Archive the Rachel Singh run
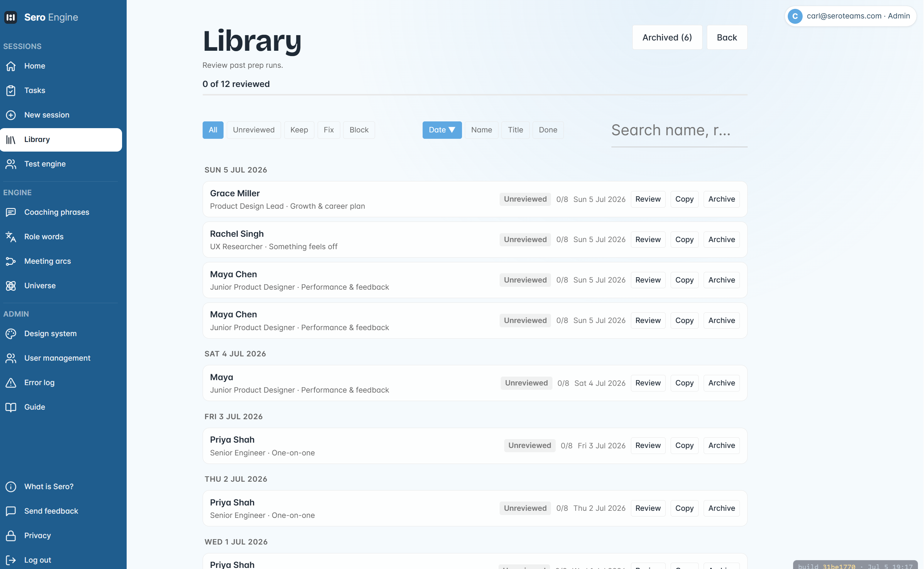This screenshot has width=924, height=569. (x=721, y=239)
